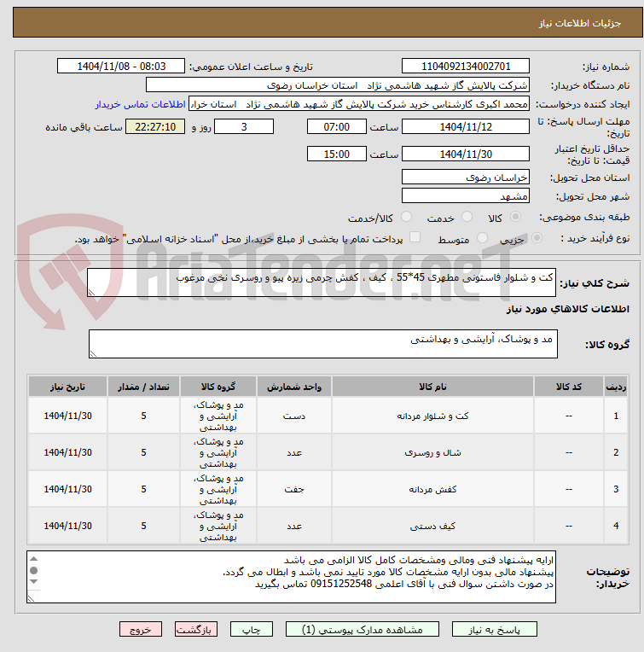The width and height of the screenshot is (644, 652).
Task: Click the down arrow of notes scrollbar
Action: (x=34, y=582)
